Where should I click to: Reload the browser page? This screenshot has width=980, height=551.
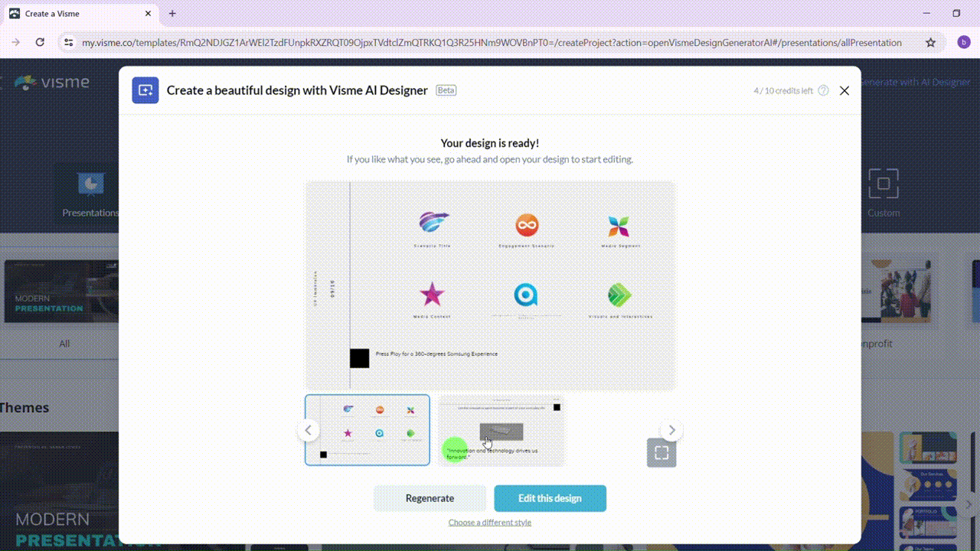40,43
